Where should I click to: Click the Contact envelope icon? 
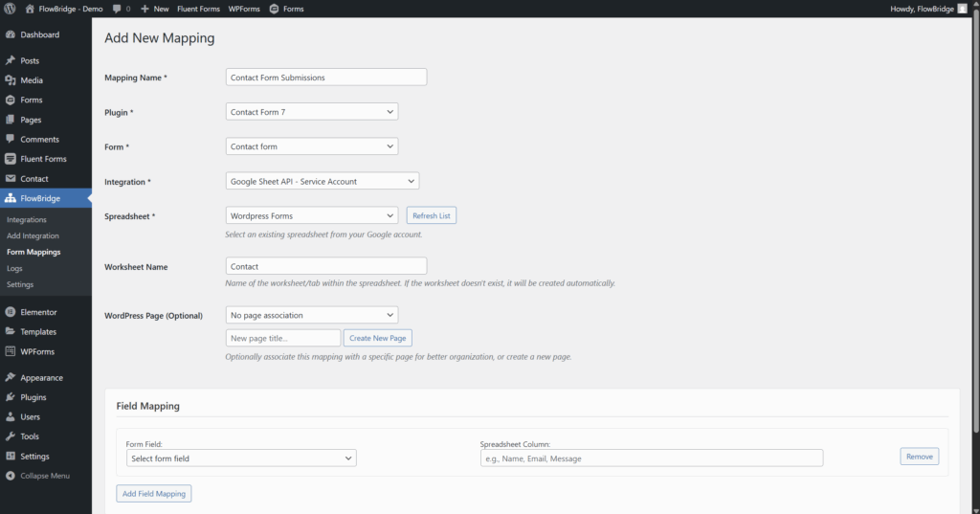click(x=10, y=178)
